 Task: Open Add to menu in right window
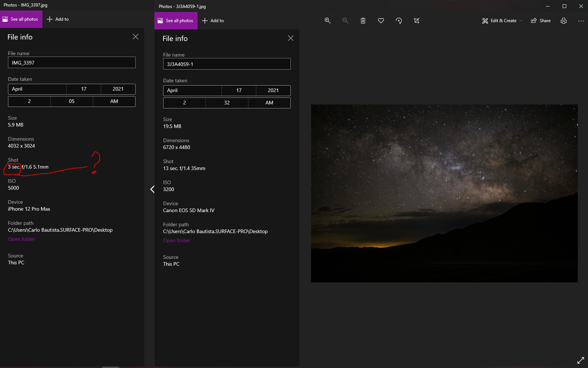tap(213, 21)
